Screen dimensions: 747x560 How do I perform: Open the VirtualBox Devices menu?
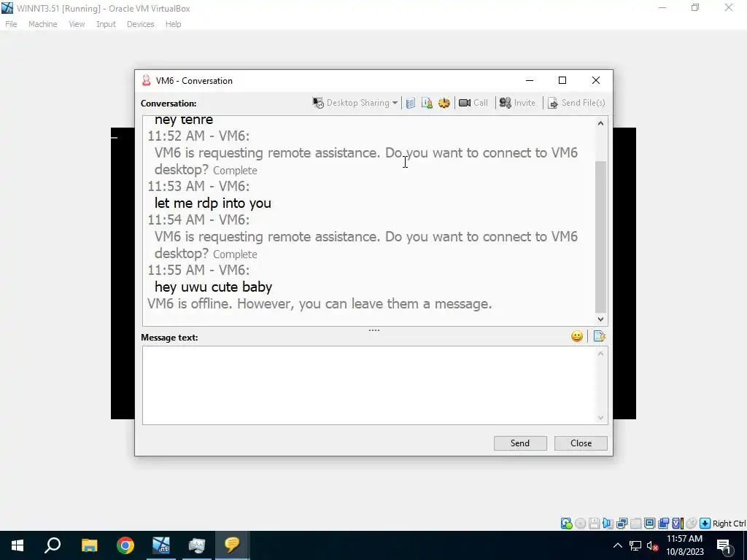[x=141, y=24]
